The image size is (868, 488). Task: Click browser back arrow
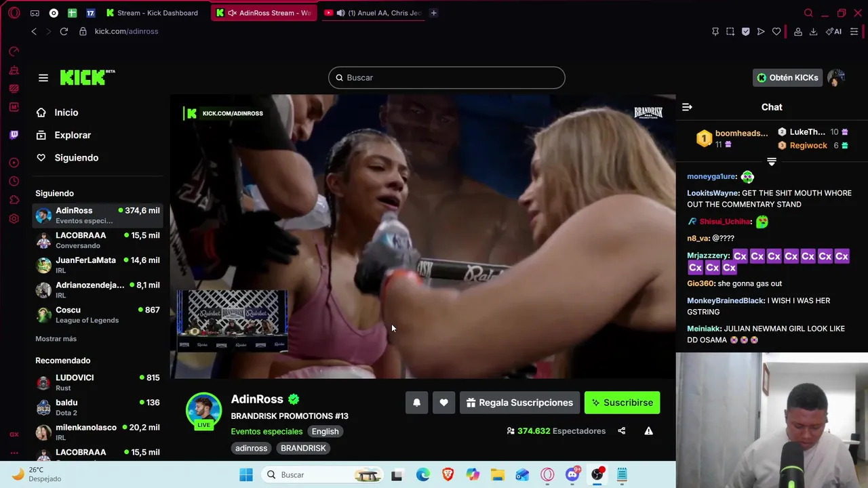pos(34,31)
